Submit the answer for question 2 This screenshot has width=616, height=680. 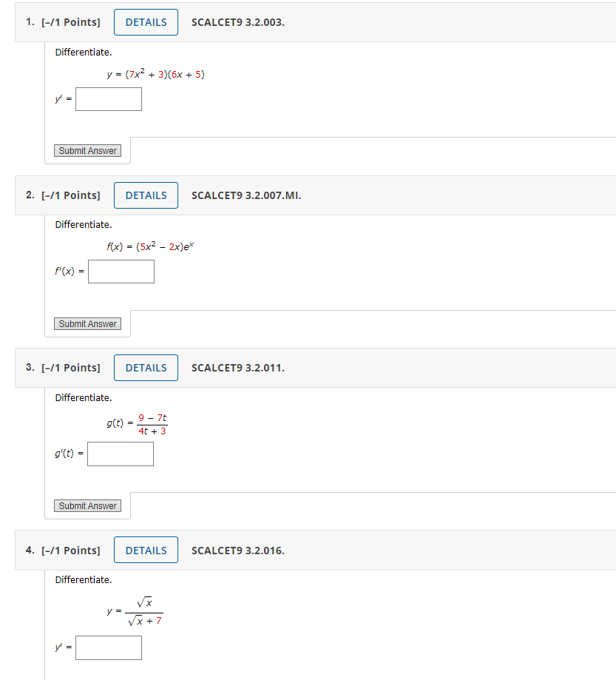[x=87, y=323]
